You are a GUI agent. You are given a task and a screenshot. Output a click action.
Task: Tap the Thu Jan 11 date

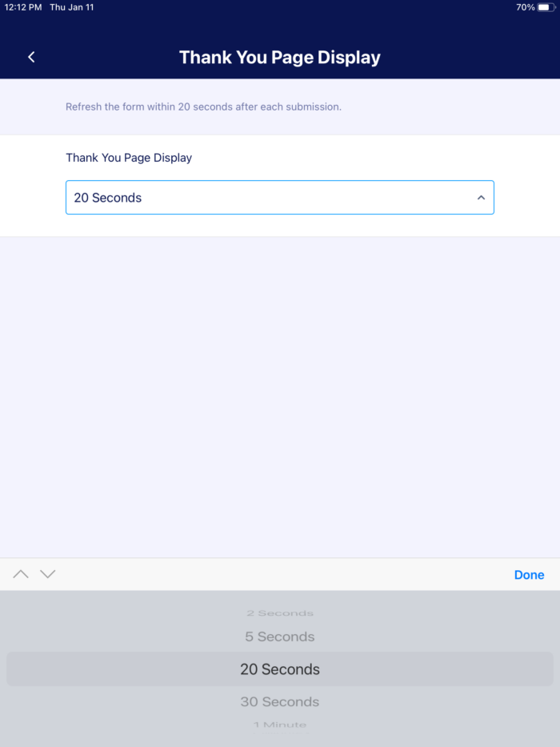pos(70,7)
